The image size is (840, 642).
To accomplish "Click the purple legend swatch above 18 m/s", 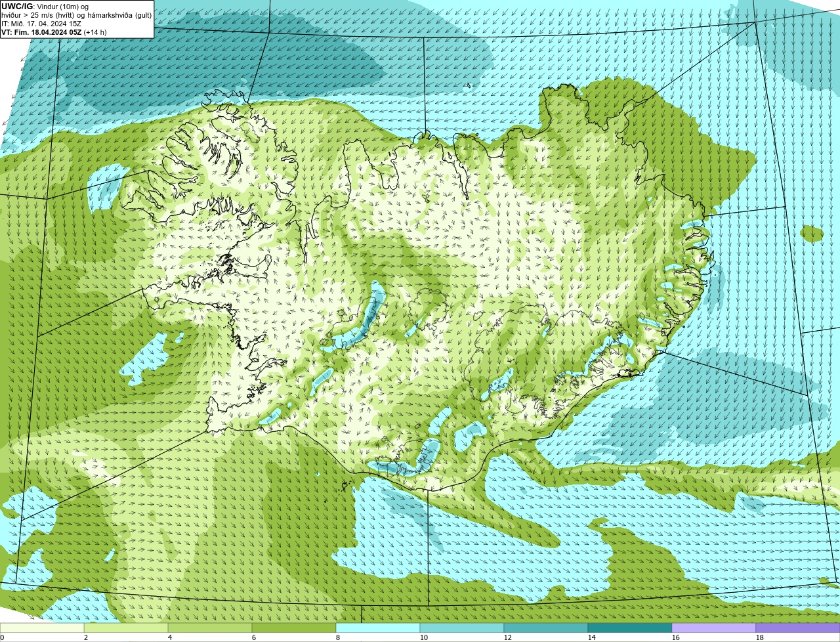I will [798, 628].
